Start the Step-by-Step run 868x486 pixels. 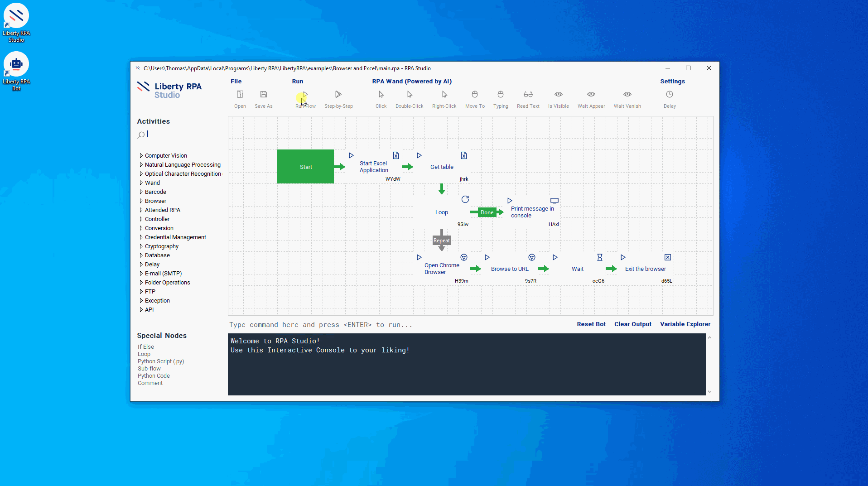click(x=338, y=95)
